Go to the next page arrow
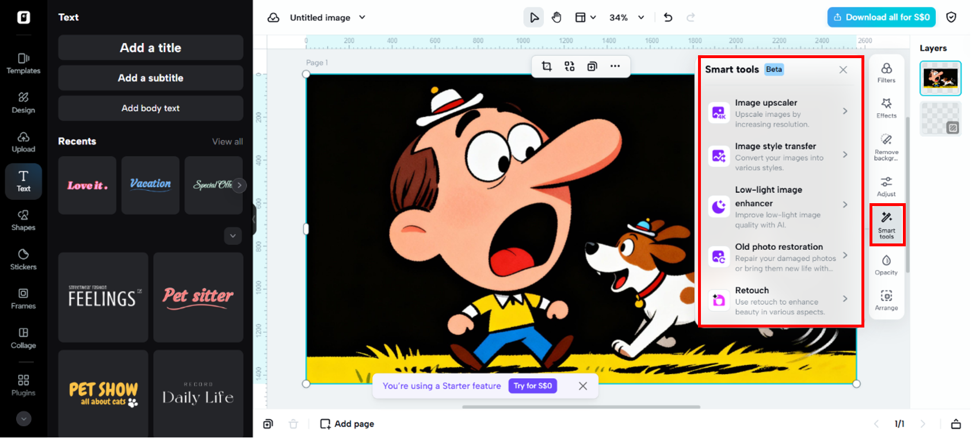The image size is (980, 438). click(x=923, y=424)
